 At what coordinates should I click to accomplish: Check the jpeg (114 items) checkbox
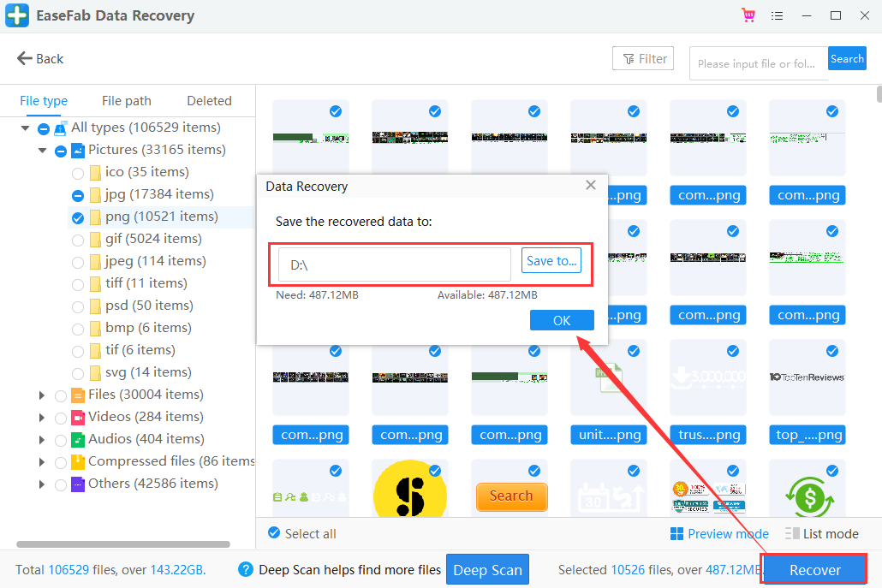[78, 262]
